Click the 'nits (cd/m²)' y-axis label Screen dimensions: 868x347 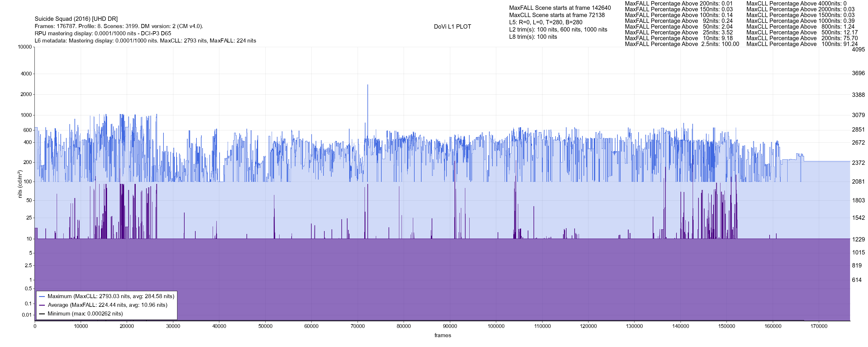20,184
